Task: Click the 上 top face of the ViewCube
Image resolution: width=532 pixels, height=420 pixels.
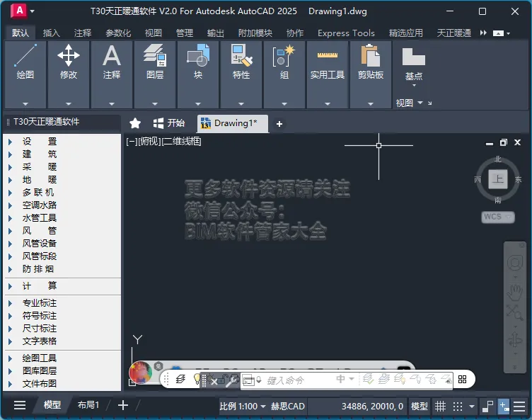Action: pos(498,179)
